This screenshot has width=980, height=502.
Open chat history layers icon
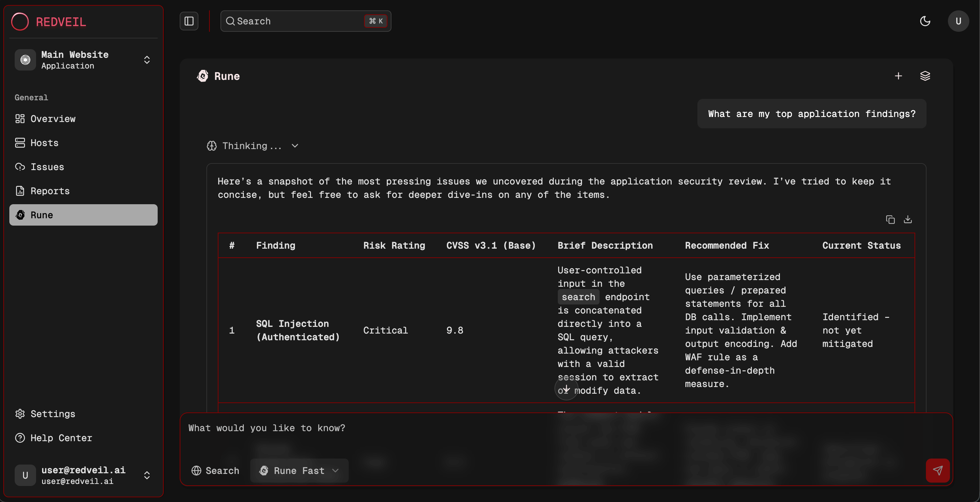point(925,76)
